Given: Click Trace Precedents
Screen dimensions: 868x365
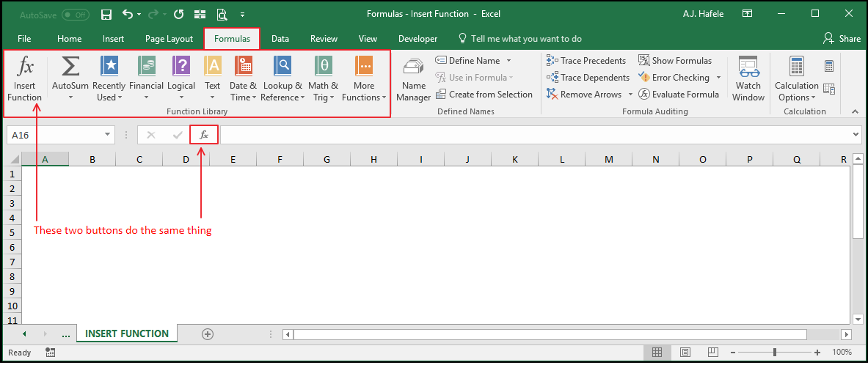Looking at the screenshot, I should (x=586, y=61).
